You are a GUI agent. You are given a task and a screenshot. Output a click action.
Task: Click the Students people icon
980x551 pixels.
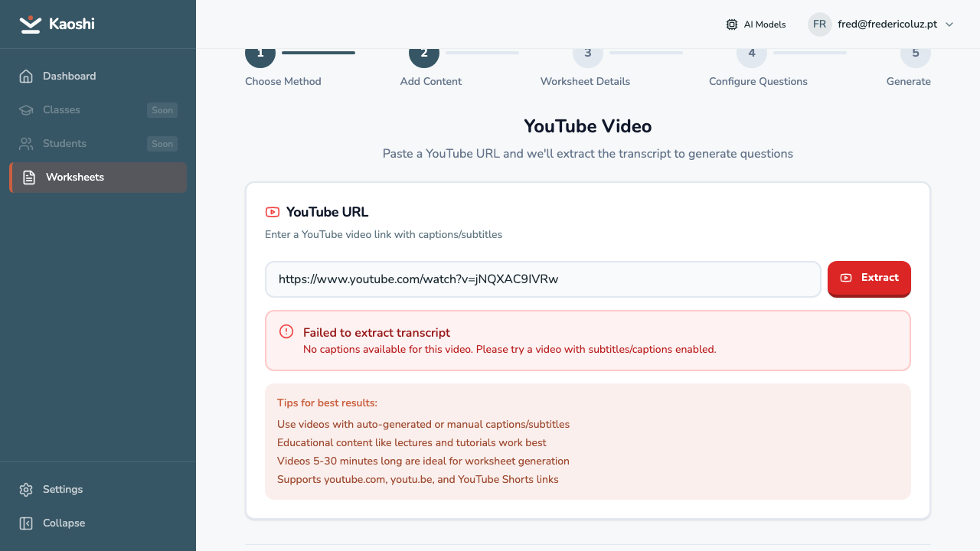click(x=26, y=144)
